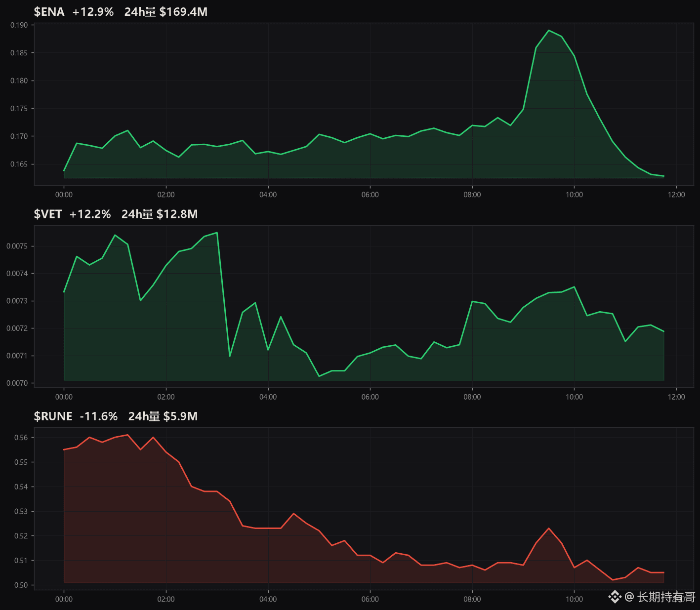Click the 0.0075 y-axis label on VET chart
Viewport: 700px width, 610px height.
tap(17, 246)
